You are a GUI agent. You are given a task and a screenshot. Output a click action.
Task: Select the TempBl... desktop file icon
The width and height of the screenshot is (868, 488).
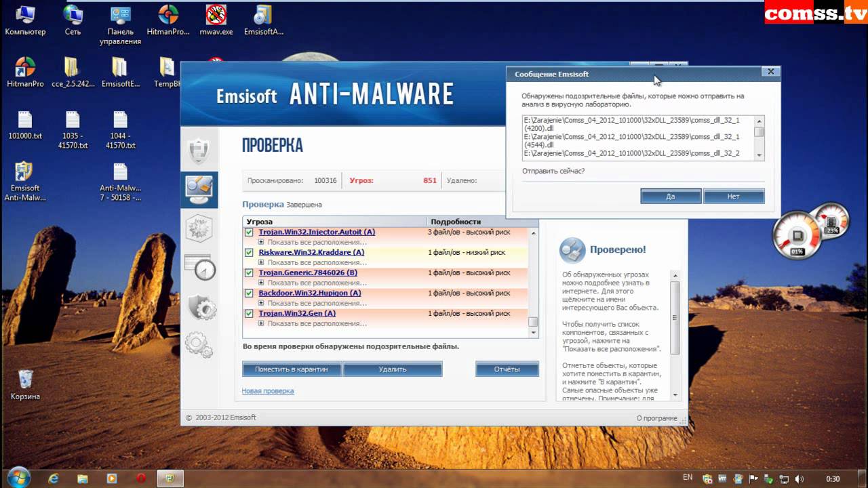(167, 73)
